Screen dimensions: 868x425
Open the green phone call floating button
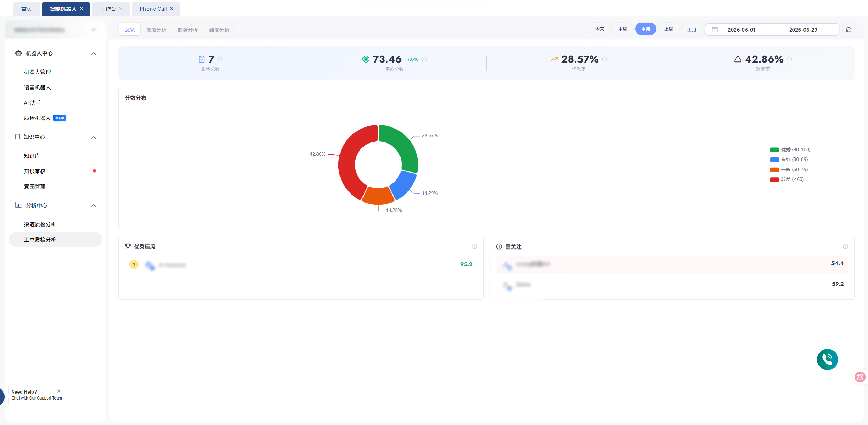point(827,359)
